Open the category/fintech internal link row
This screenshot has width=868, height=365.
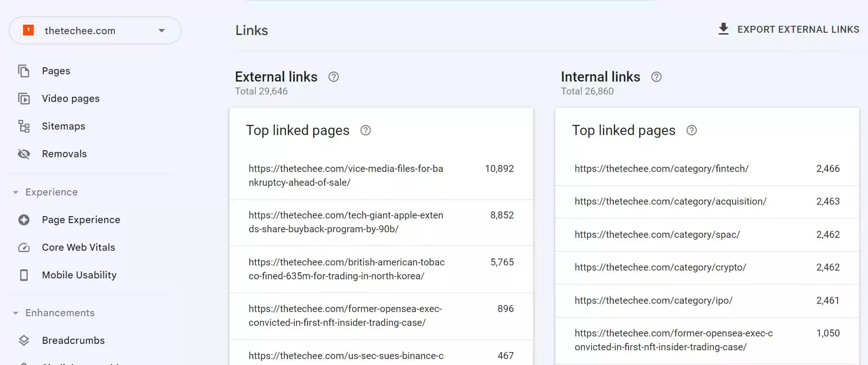click(x=707, y=169)
